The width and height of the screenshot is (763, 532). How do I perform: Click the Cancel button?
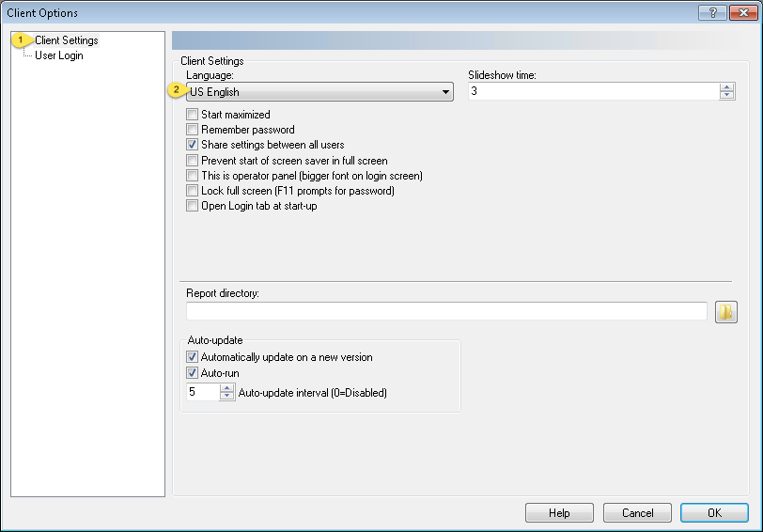pos(637,512)
